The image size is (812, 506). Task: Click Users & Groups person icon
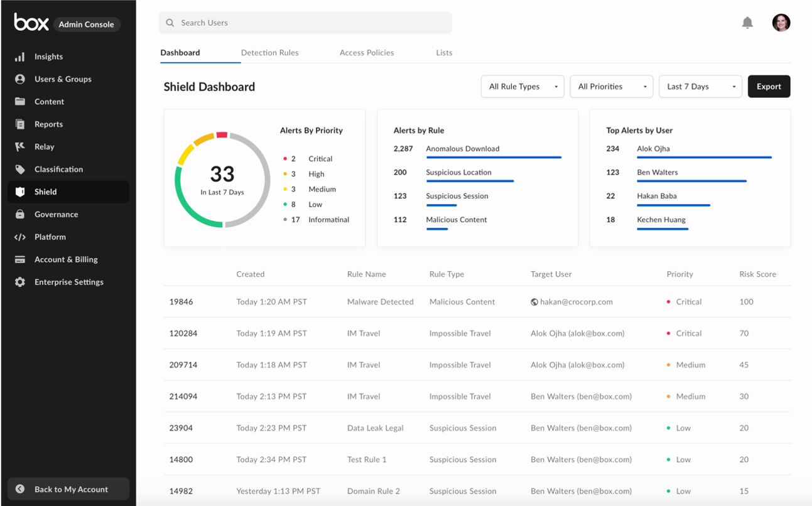[x=20, y=79]
